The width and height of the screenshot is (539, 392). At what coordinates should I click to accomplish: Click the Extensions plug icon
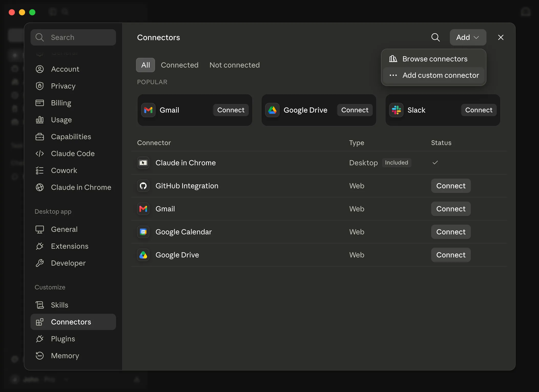tap(40, 246)
